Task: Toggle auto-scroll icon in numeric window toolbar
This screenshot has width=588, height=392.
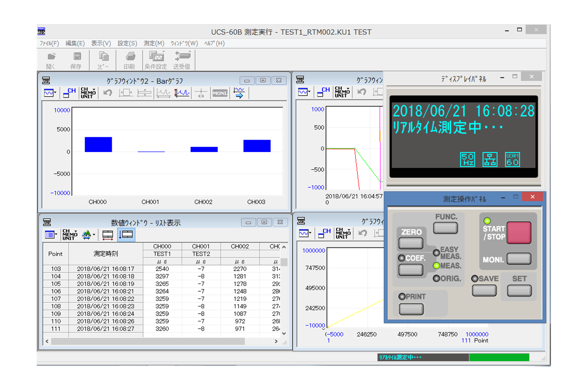Action: (x=126, y=235)
